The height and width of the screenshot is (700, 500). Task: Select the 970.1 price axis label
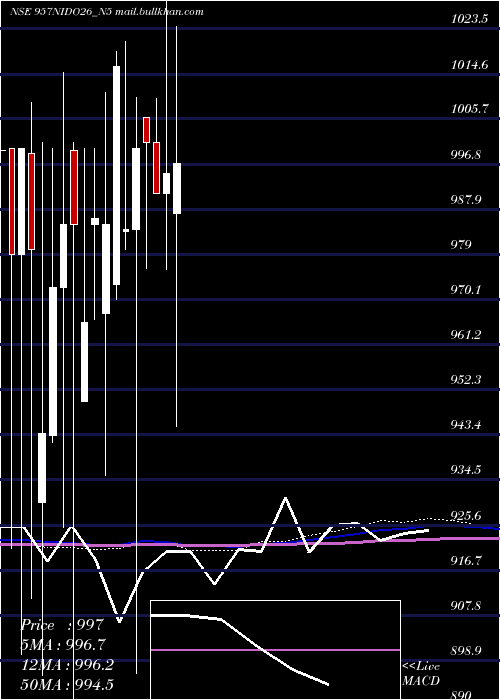coord(466,290)
